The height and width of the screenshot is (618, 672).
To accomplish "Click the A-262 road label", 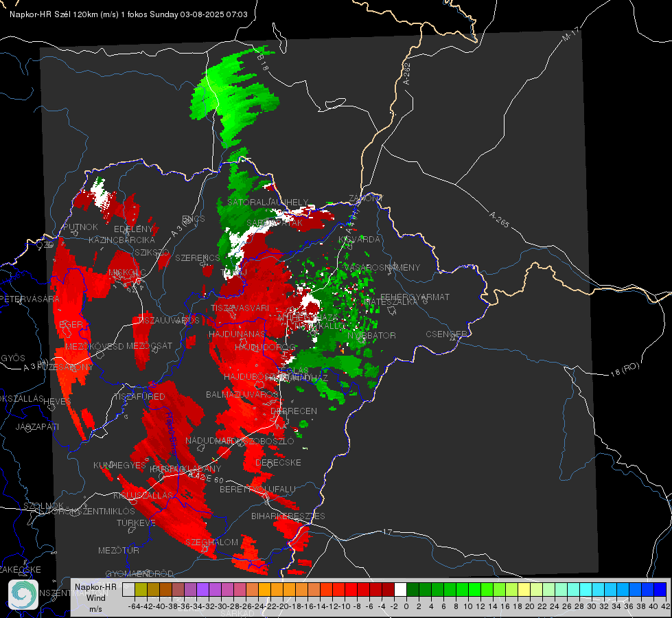I will (x=407, y=73).
